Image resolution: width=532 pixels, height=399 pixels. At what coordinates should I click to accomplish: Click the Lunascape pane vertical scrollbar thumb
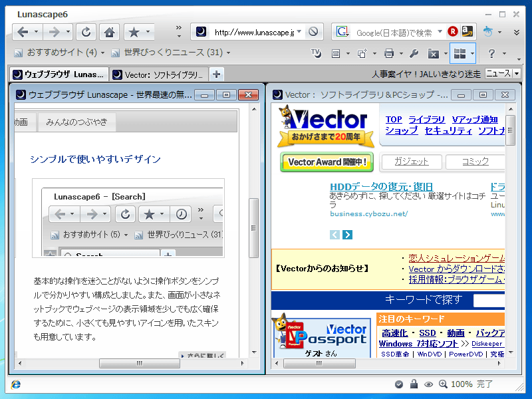pos(253,228)
